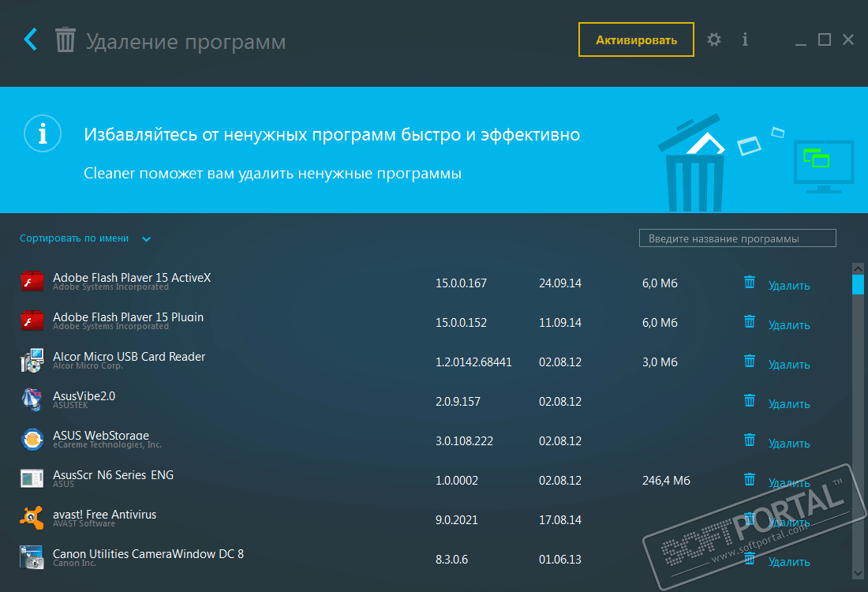Open the Сортировать по имени dropdown
The height and width of the screenshot is (592, 868).
tap(85, 238)
